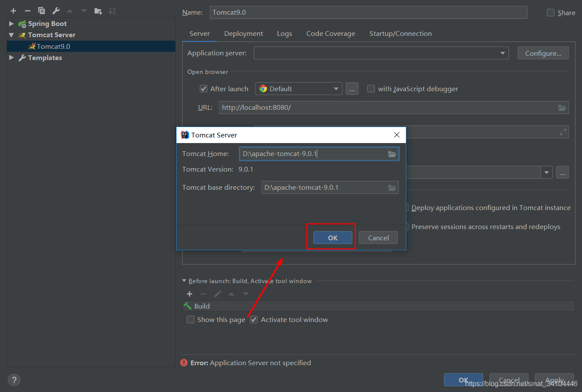
Task: Open the Startup/Connection tab
Action: coord(400,34)
